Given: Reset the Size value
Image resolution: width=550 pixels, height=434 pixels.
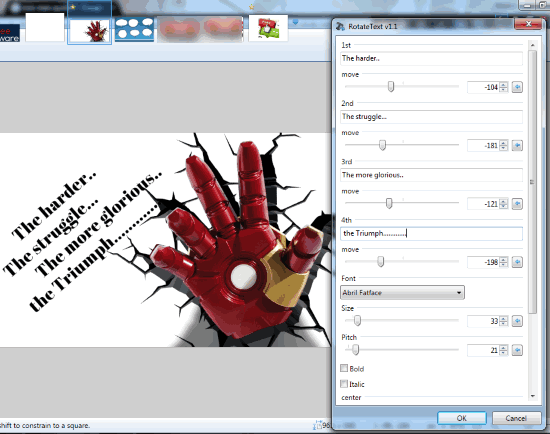Looking at the screenshot, I should [x=517, y=321].
